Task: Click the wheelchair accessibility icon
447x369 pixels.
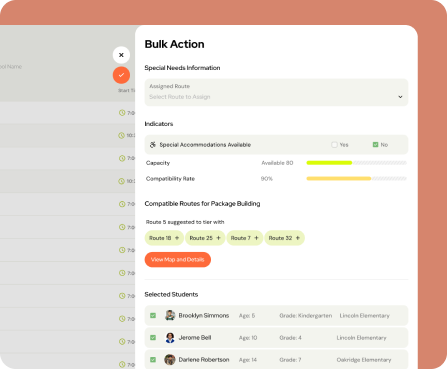Action: tap(153, 145)
